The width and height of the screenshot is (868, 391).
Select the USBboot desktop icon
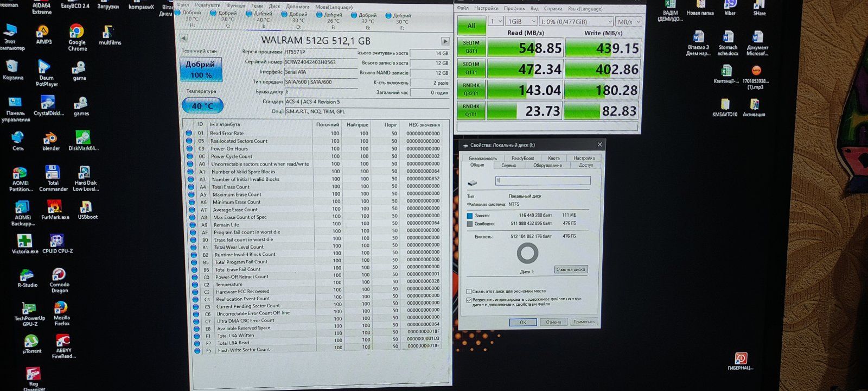tap(87, 210)
